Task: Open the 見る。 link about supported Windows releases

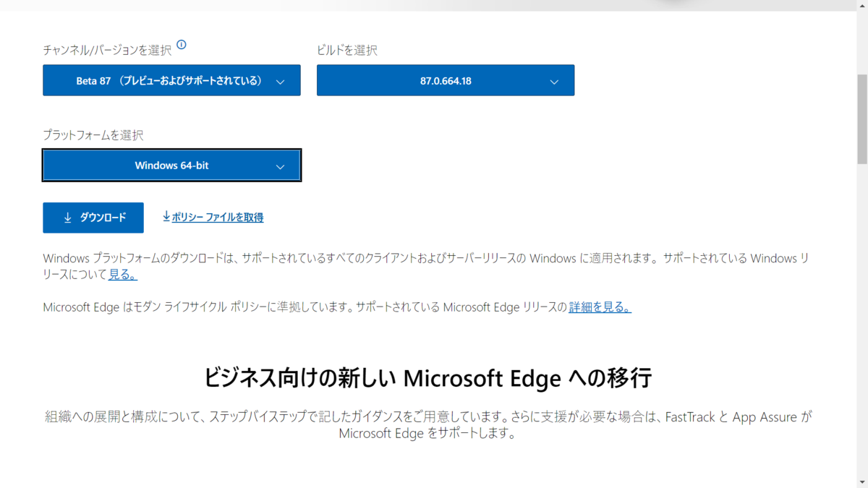Action: click(123, 275)
